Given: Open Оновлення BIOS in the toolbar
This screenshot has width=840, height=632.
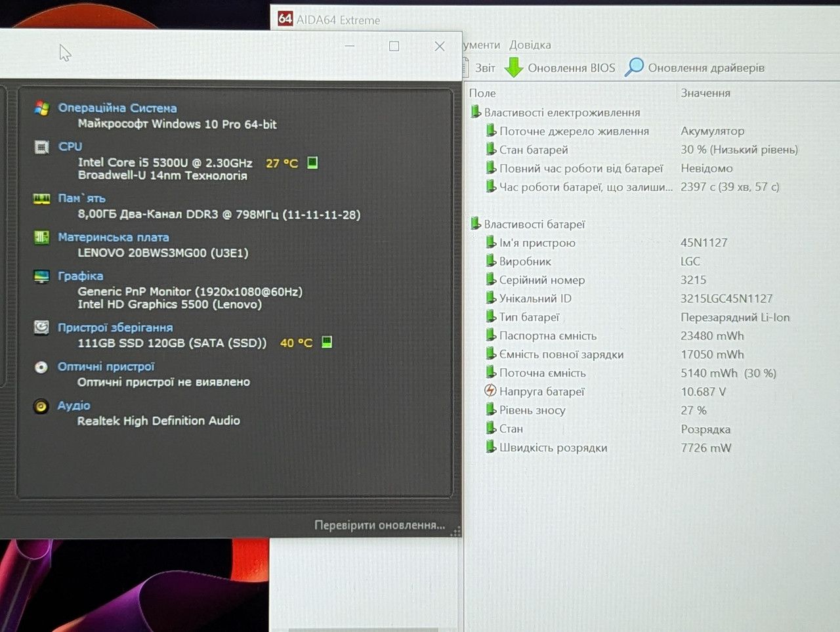Looking at the screenshot, I should tap(571, 68).
